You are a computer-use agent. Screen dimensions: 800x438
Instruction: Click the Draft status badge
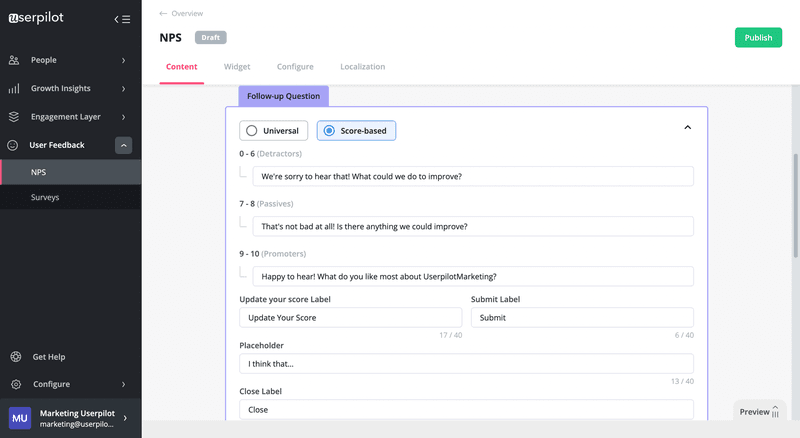[x=211, y=38]
